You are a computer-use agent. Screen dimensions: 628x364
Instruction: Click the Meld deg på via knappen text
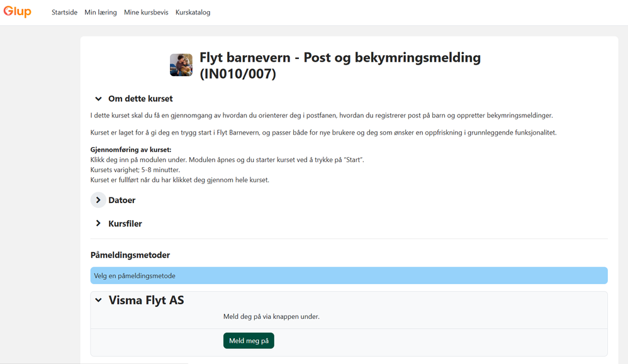click(272, 316)
